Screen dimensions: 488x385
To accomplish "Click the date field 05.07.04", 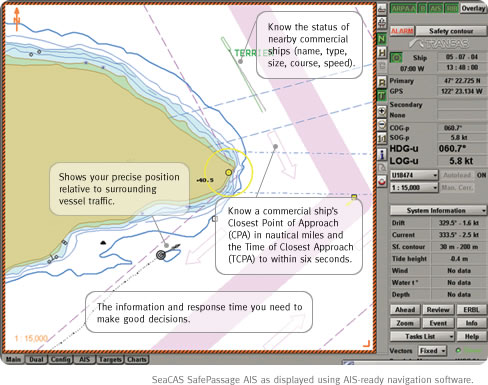I will [462, 57].
